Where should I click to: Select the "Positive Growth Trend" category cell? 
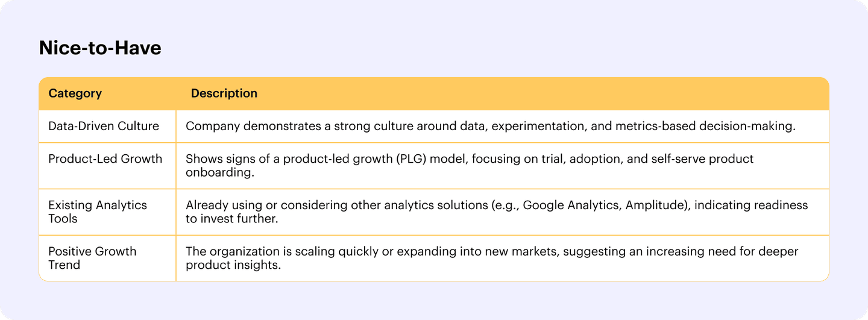92,258
